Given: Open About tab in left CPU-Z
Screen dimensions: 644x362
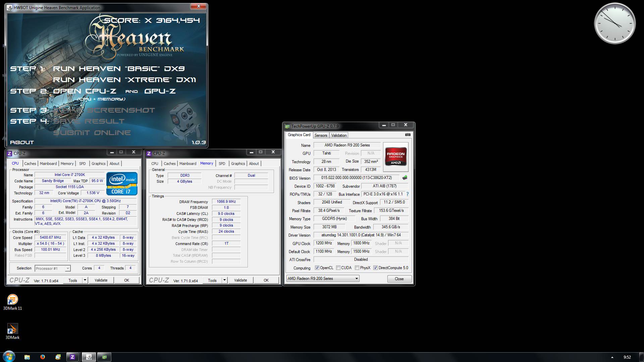Looking at the screenshot, I should [x=114, y=164].
